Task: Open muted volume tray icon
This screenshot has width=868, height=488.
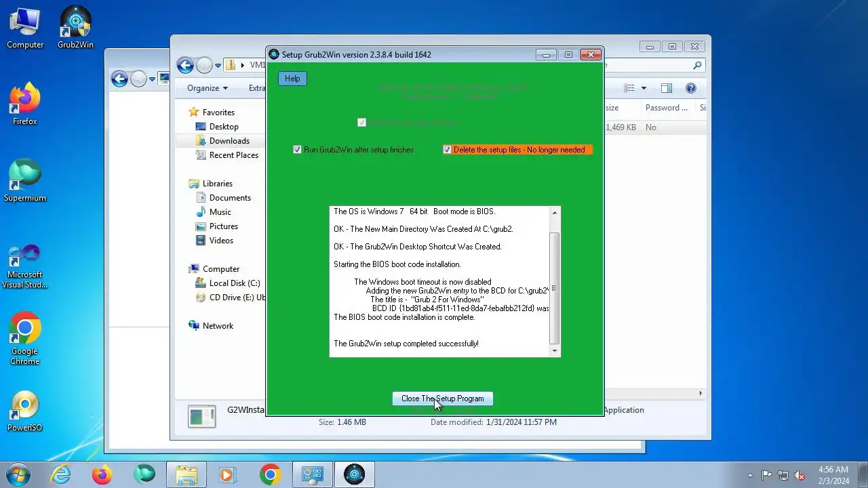Action: pyautogui.click(x=800, y=475)
